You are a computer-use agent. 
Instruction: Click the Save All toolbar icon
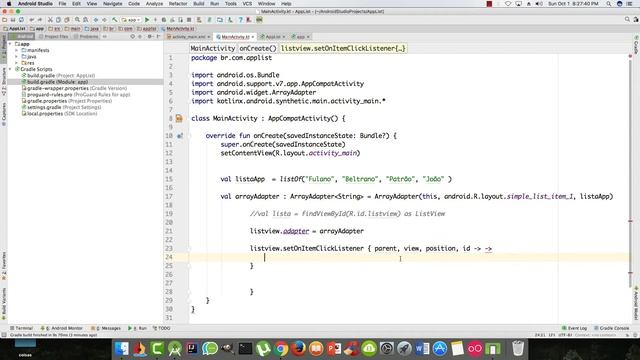[13, 20]
